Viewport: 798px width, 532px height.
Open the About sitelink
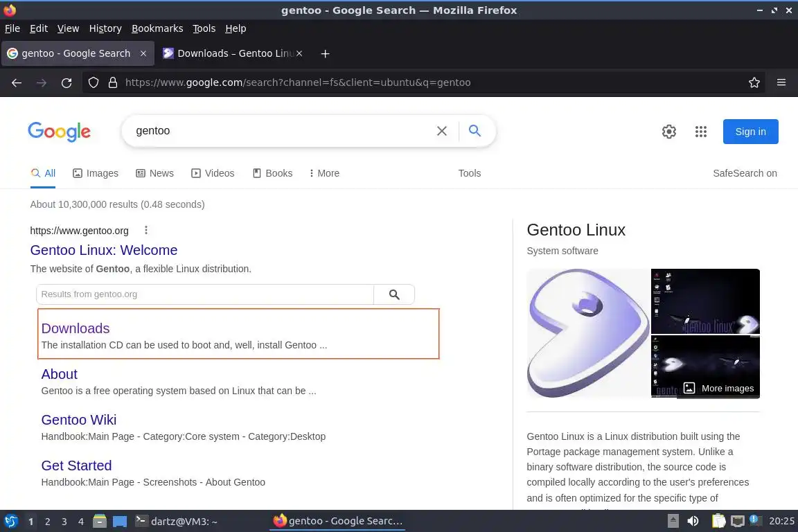(x=59, y=374)
